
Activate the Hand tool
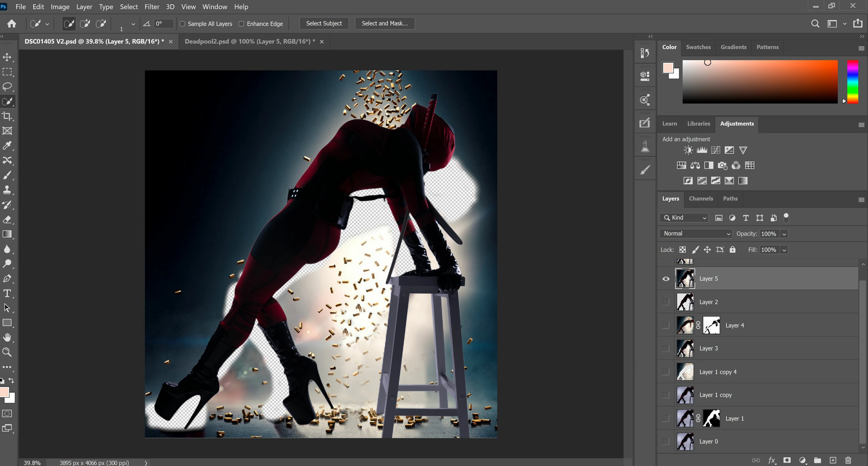point(7,337)
